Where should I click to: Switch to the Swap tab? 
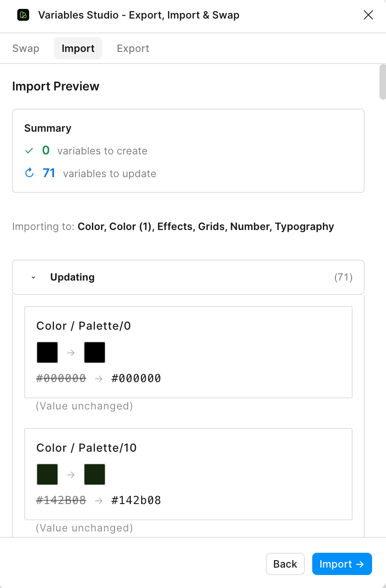26,48
